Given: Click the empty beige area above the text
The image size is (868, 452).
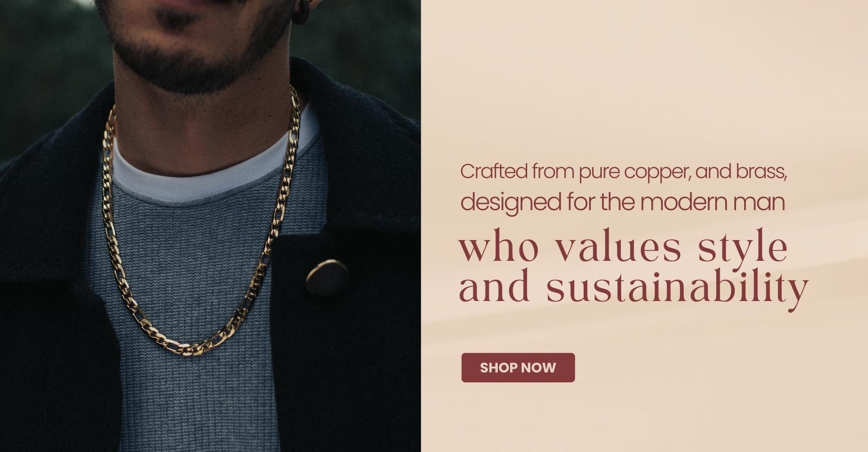Looking at the screenshot, I should click(x=644, y=77).
